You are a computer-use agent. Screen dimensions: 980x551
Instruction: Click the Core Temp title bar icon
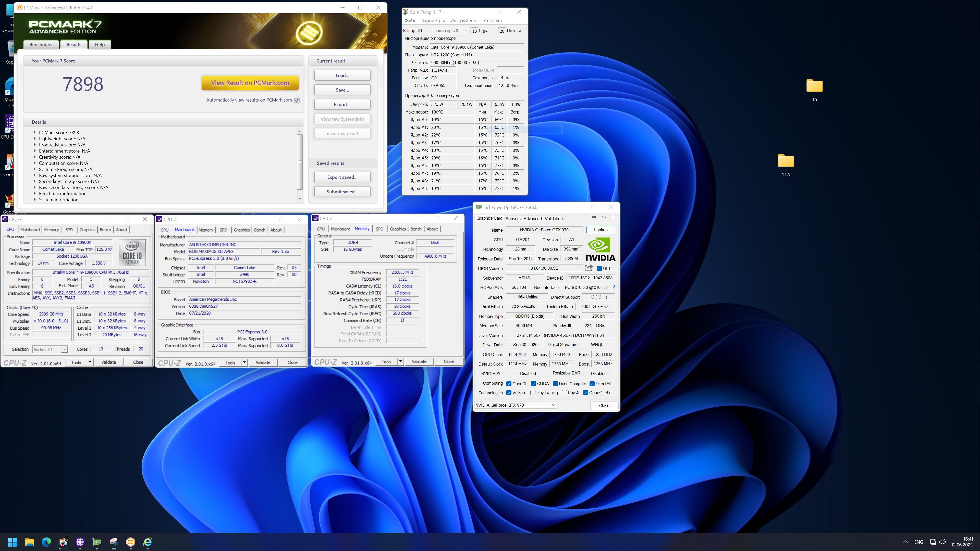[x=406, y=12]
